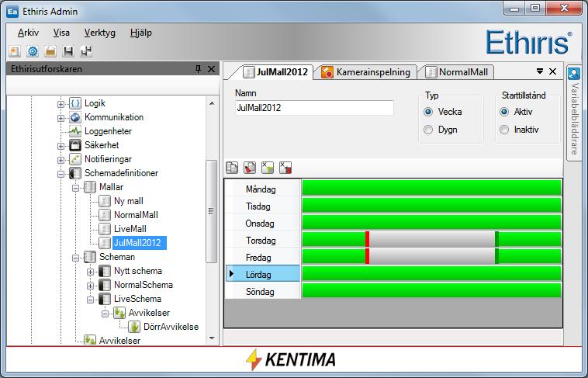Click the clear icon with green marker
588x378 pixels.
tap(268, 168)
